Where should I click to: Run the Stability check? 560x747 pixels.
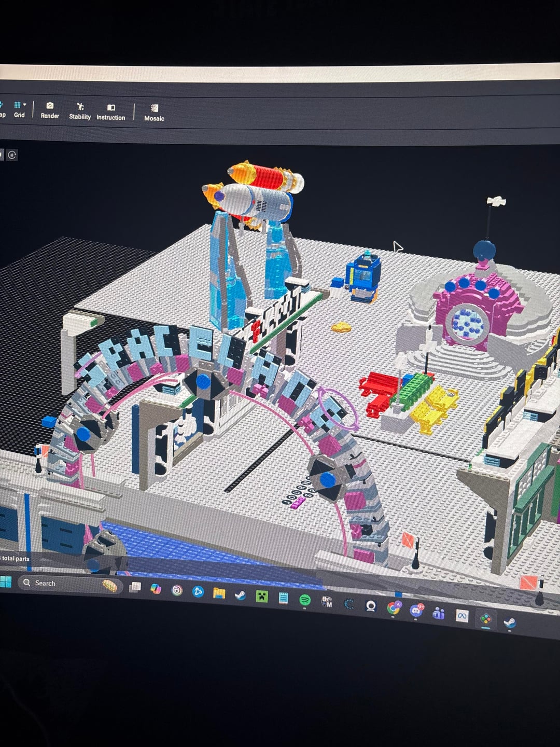(x=80, y=111)
